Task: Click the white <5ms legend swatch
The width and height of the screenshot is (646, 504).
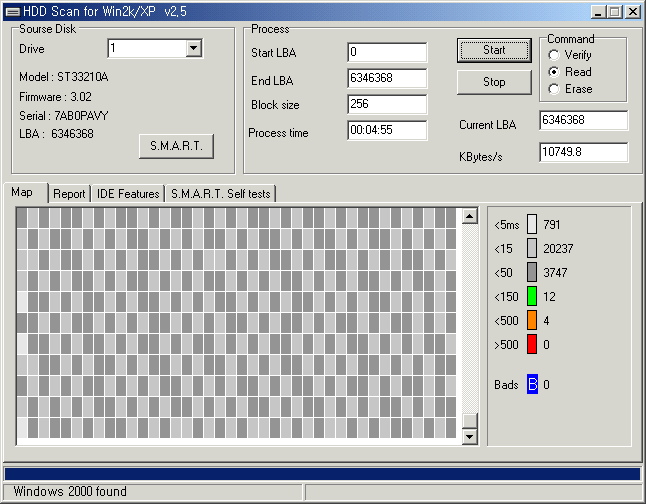Action: [x=532, y=224]
